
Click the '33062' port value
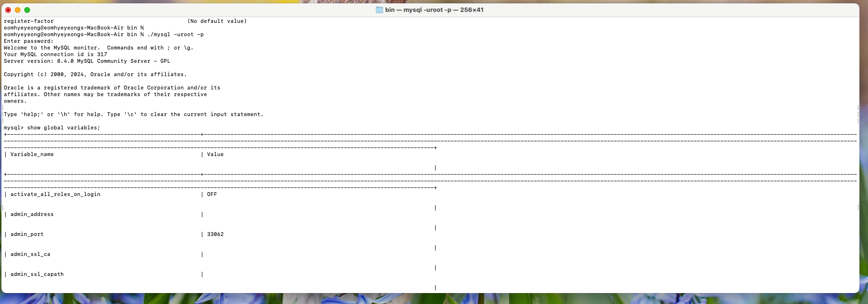coord(215,235)
